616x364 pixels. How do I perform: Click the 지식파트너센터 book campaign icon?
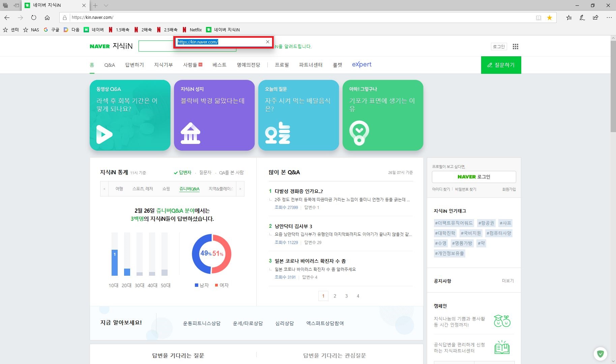[x=502, y=347]
